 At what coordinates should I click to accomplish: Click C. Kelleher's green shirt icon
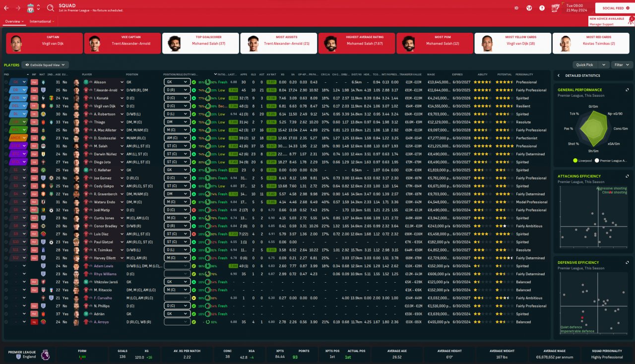pos(86,170)
